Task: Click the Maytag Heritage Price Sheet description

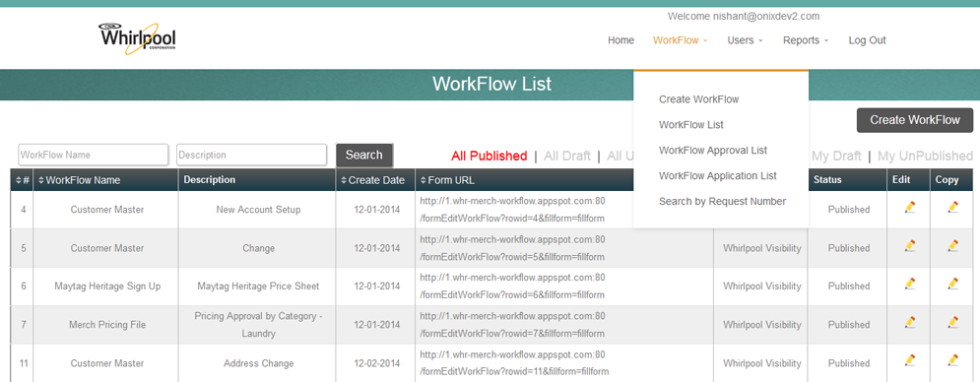Action: 258,286
